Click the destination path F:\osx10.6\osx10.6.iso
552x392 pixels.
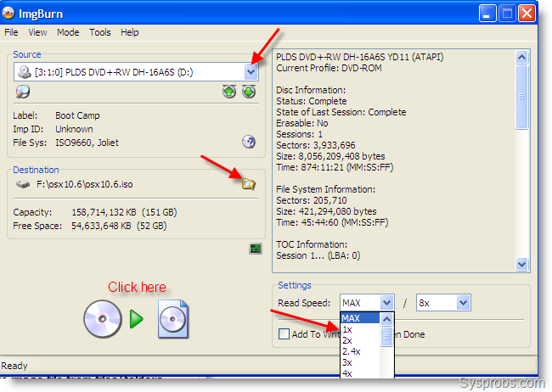tap(84, 184)
